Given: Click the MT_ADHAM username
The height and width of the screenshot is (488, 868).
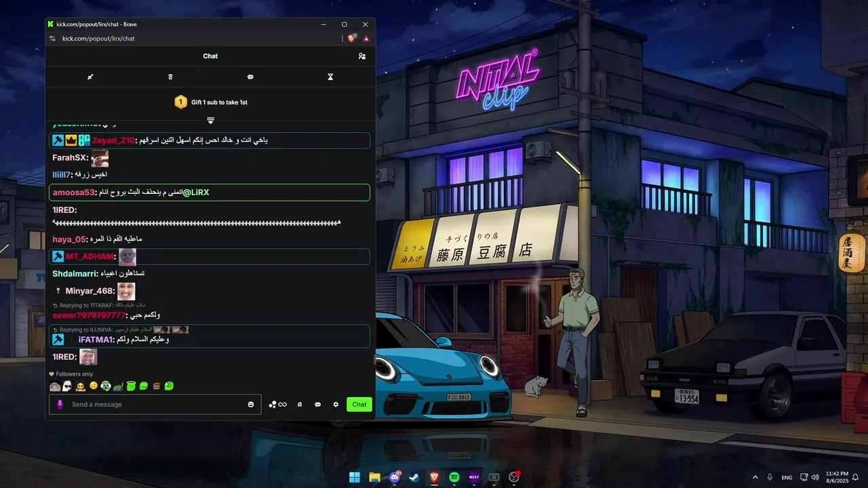Looking at the screenshot, I should [90, 257].
